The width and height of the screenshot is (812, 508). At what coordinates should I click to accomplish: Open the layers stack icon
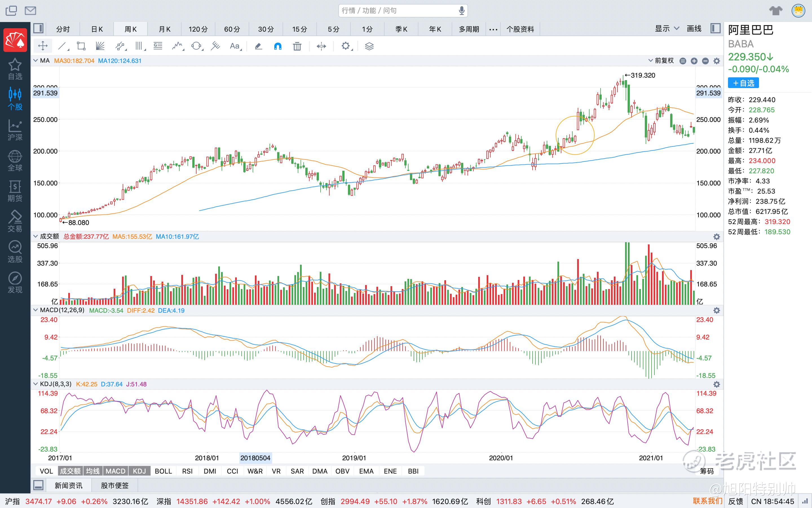point(369,46)
